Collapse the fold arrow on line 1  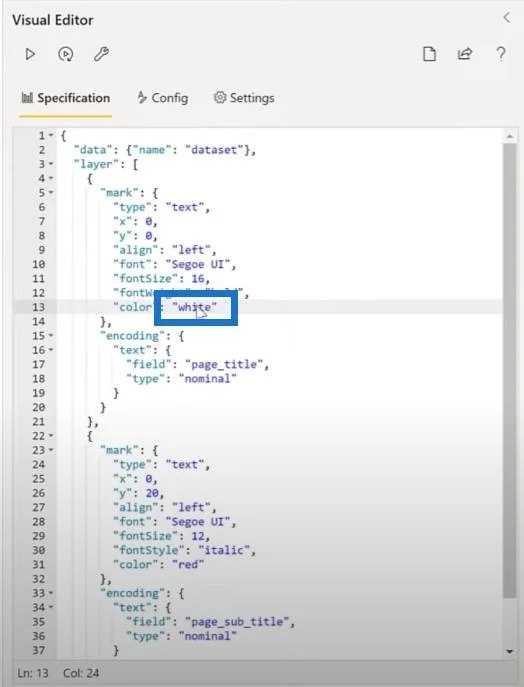[51, 135]
